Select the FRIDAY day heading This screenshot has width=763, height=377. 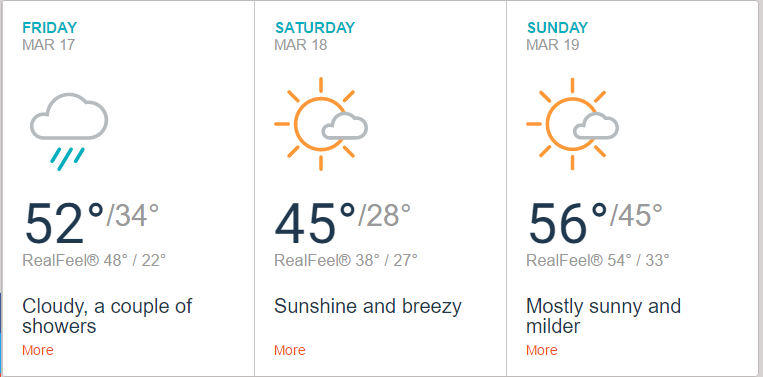click(x=50, y=28)
